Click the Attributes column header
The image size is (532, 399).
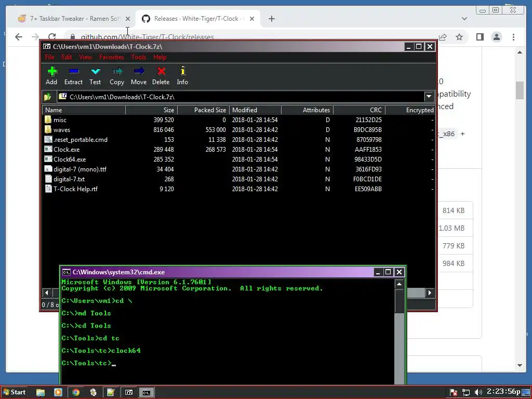click(307, 110)
